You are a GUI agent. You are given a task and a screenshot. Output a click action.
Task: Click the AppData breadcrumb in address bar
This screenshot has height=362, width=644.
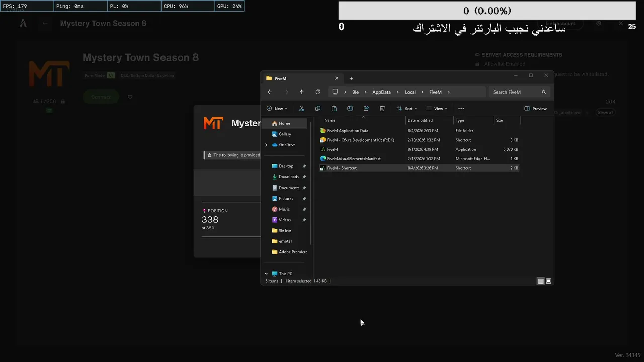[x=381, y=92]
